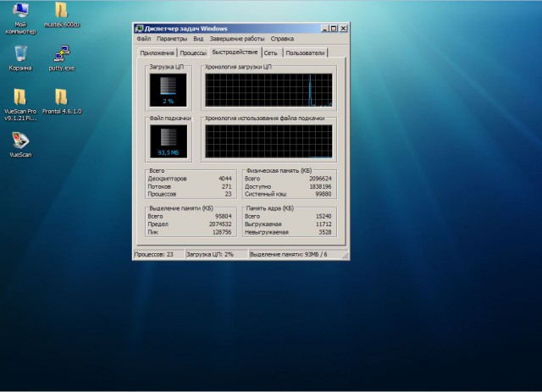
Task: Click kernel memory Всего value 15240
Action: point(324,217)
